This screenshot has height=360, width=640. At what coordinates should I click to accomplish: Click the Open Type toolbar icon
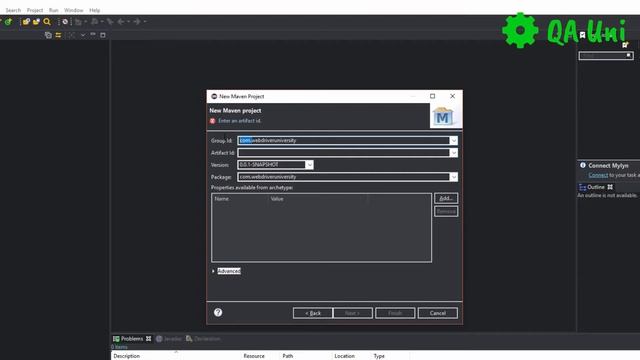point(27,22)
